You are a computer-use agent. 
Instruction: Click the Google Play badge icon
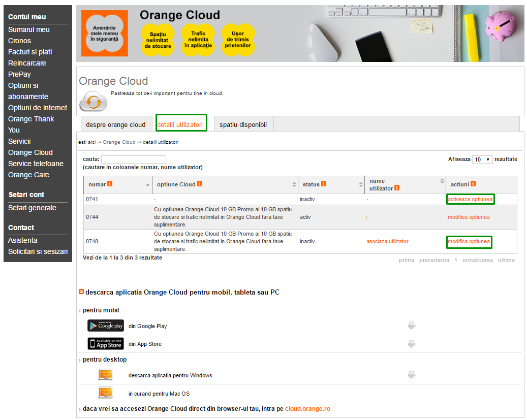point(106,326)
